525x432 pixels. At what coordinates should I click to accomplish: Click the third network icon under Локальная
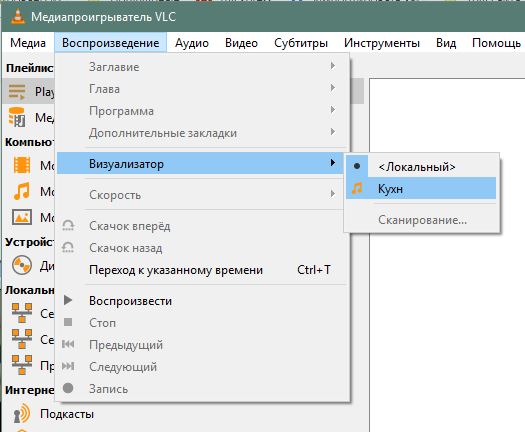[22, 365]
